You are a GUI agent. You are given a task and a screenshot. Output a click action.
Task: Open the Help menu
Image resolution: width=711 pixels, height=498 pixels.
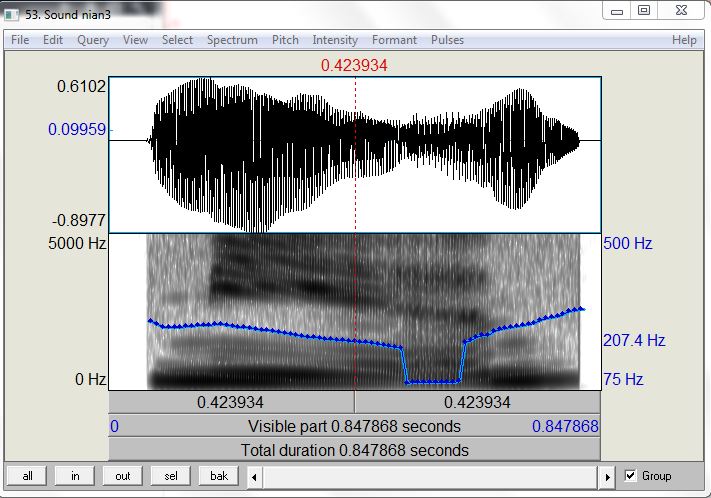click(x=684, y=40)
